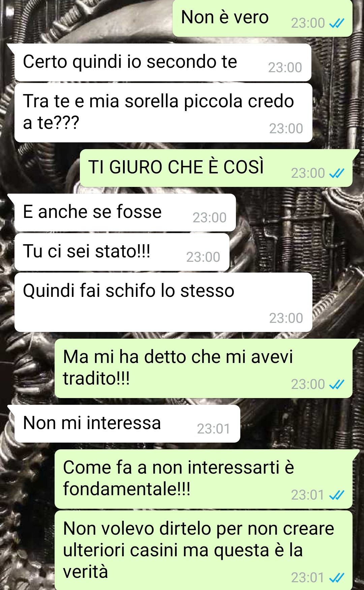364x590 pixels.
Task: Tap read ticks on 'mi avevi tradito!!!' message
Action: (x=336, y=385)
